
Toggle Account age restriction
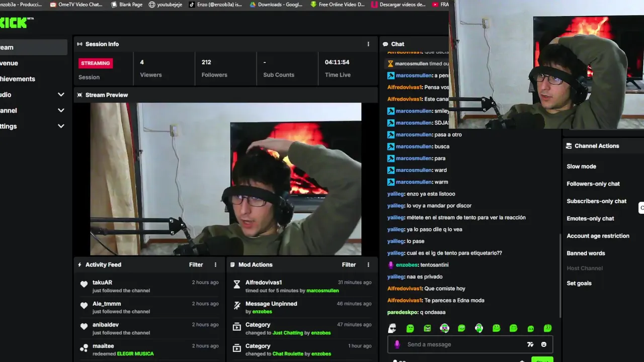[x=598, y=236]
